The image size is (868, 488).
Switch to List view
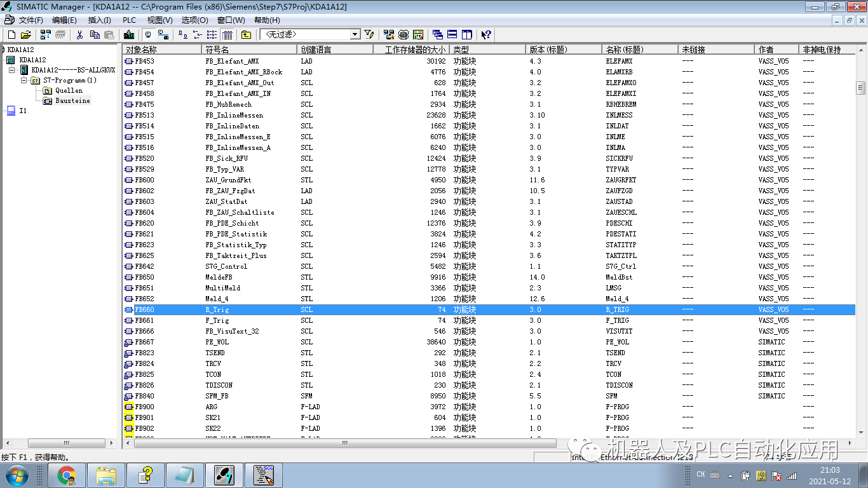212,34
